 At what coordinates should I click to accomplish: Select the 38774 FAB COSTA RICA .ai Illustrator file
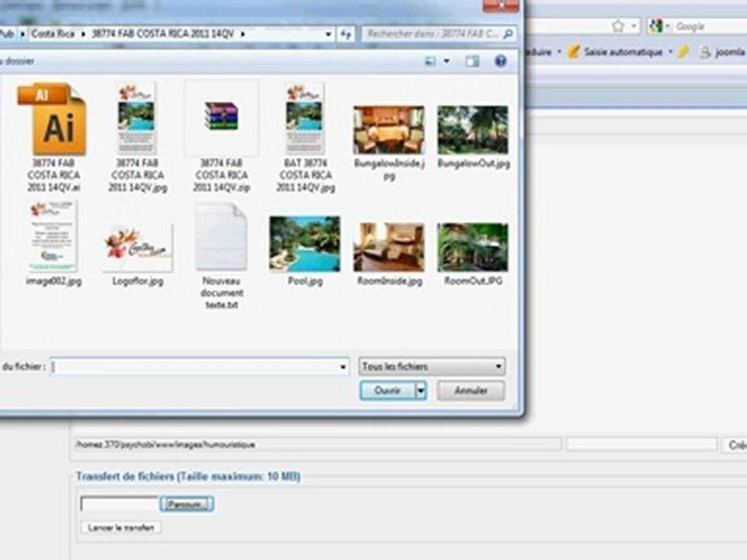[x=53, y=137]
